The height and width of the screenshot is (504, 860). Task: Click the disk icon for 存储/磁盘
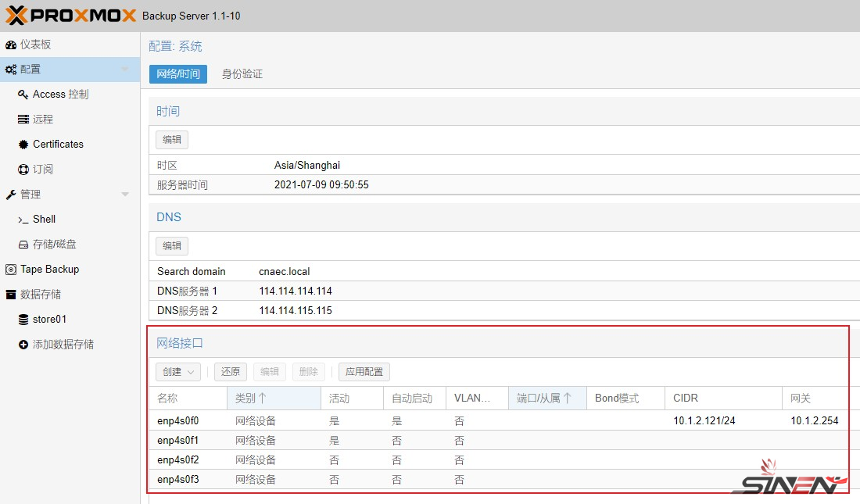tap(23, 245)
